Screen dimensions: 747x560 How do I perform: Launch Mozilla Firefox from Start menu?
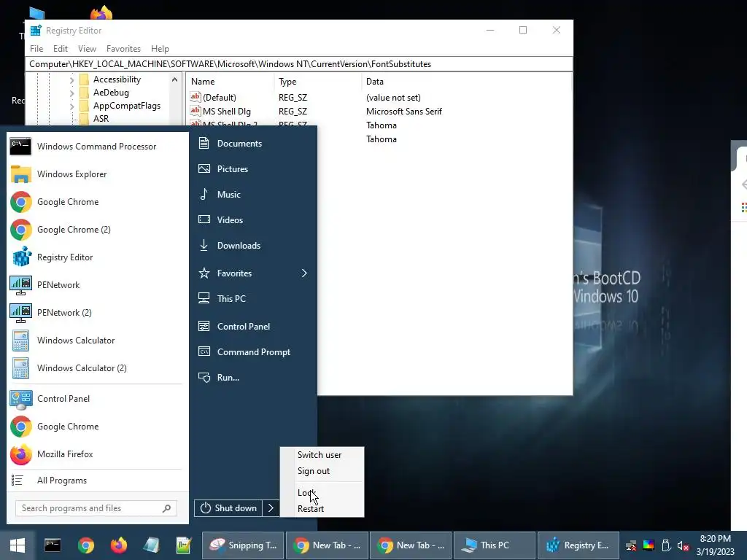[x=97, y=454]
